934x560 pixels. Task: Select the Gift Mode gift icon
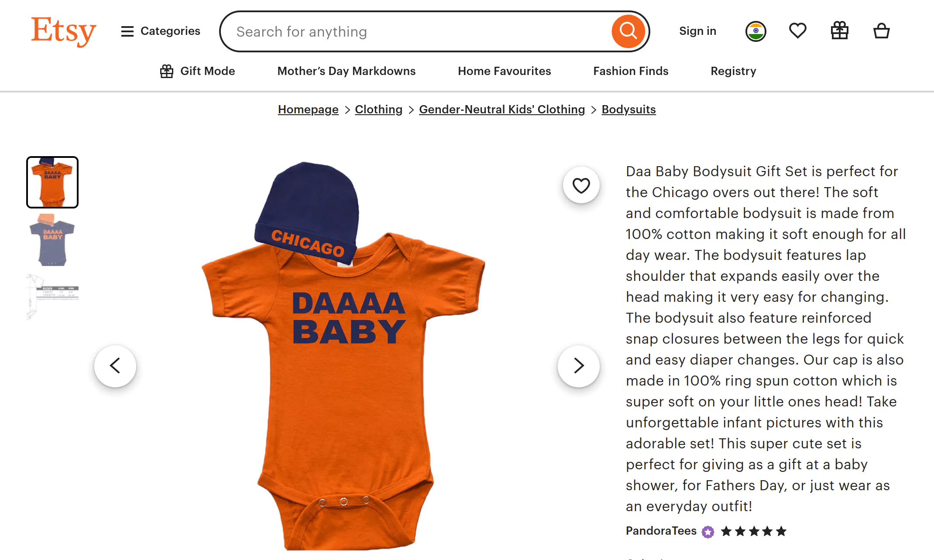click(166, 71)
